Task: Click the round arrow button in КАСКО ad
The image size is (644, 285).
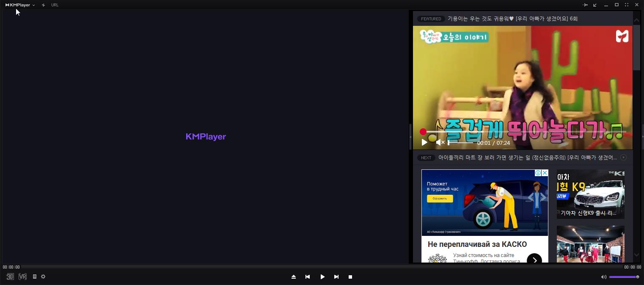Action: click(534, 260)
